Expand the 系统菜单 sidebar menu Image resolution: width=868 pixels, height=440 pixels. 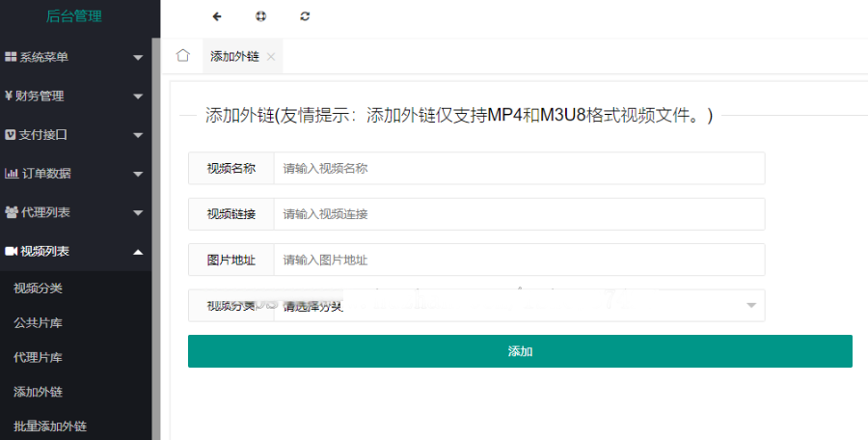(74, 57)
